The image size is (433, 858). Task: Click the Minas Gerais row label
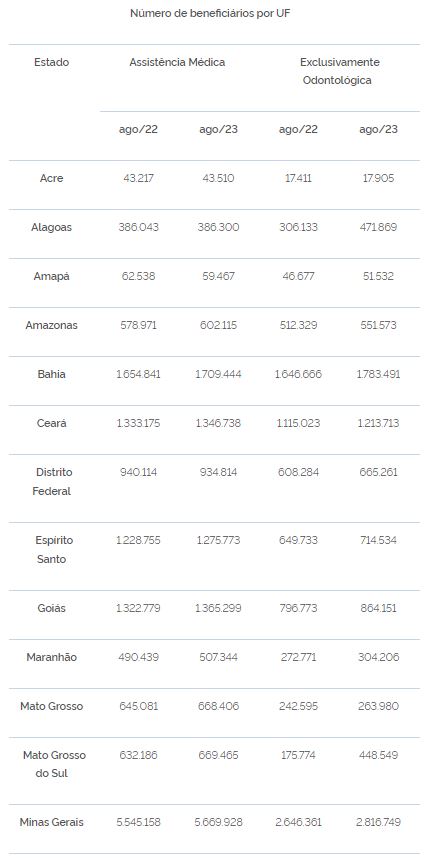coord(51,822)
